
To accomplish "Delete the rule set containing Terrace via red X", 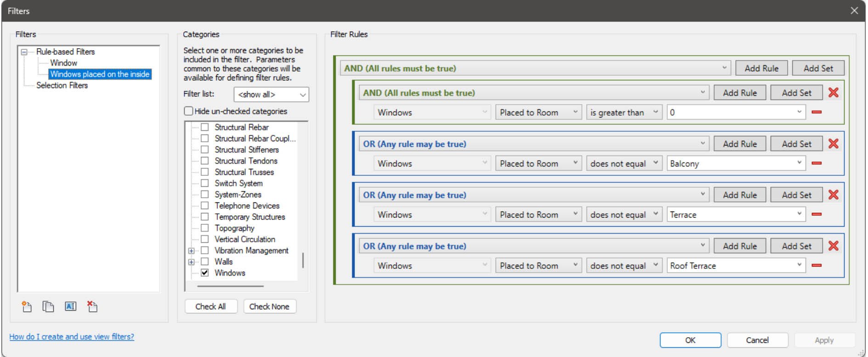I will (833, 195).
